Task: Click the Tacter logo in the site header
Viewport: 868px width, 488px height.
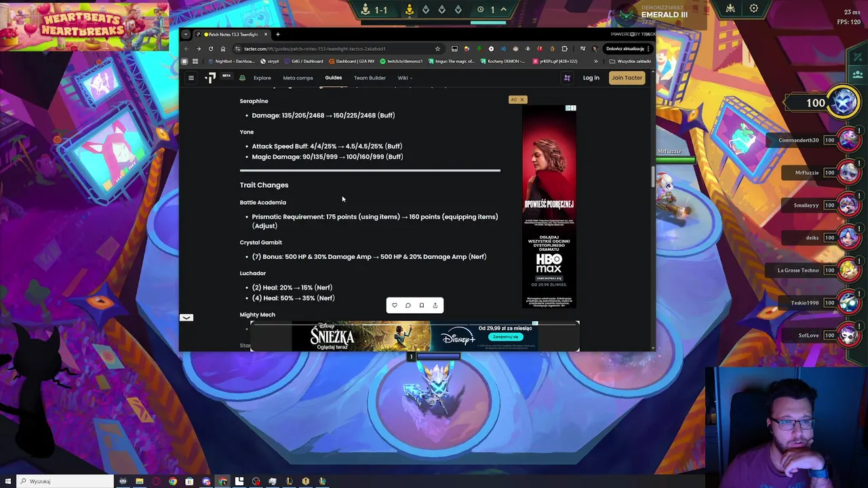Action: pos(211,78)
